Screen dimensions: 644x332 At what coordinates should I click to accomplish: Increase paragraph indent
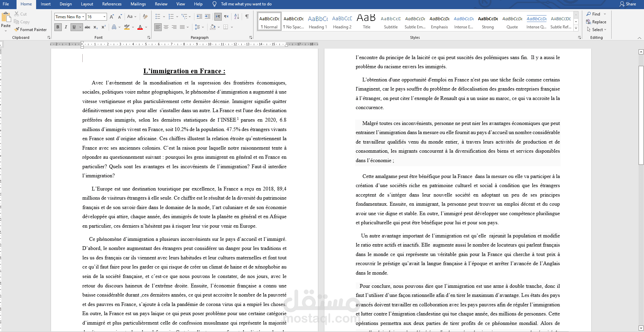[208, 17]
